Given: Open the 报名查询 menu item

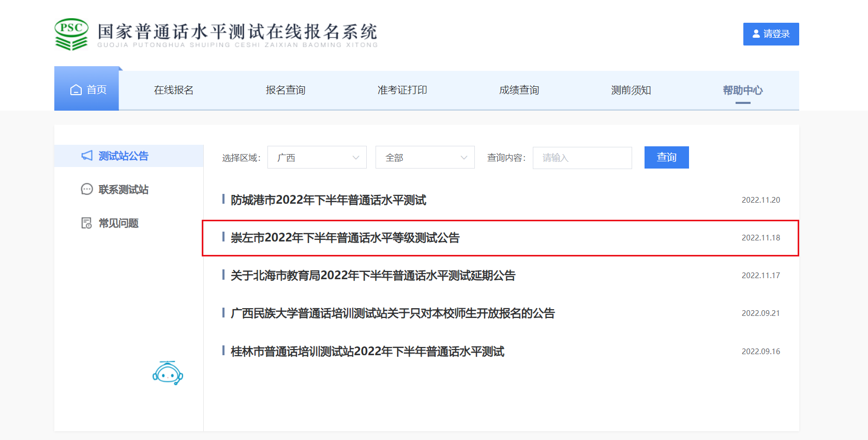Looking at the screenshot, I should [286, 90].
